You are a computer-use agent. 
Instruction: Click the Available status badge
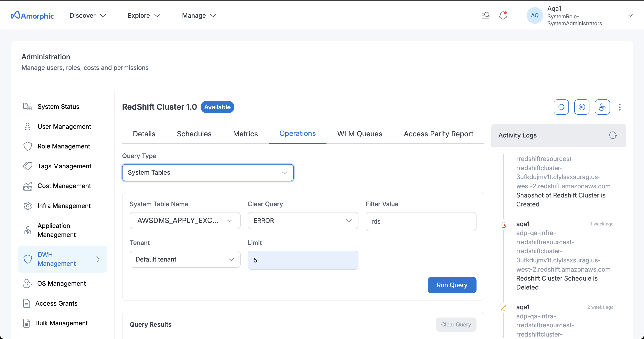[217, 107]
